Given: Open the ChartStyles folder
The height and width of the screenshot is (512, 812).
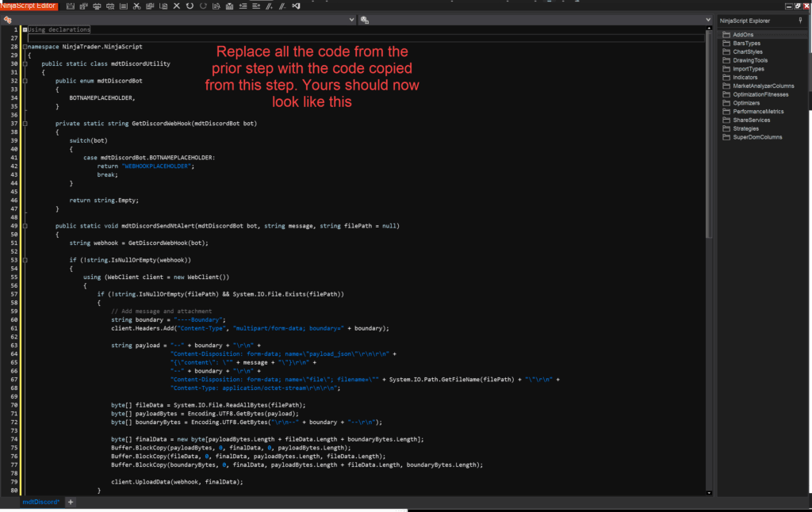Looking at the screenshot, I should pos(747,52).
